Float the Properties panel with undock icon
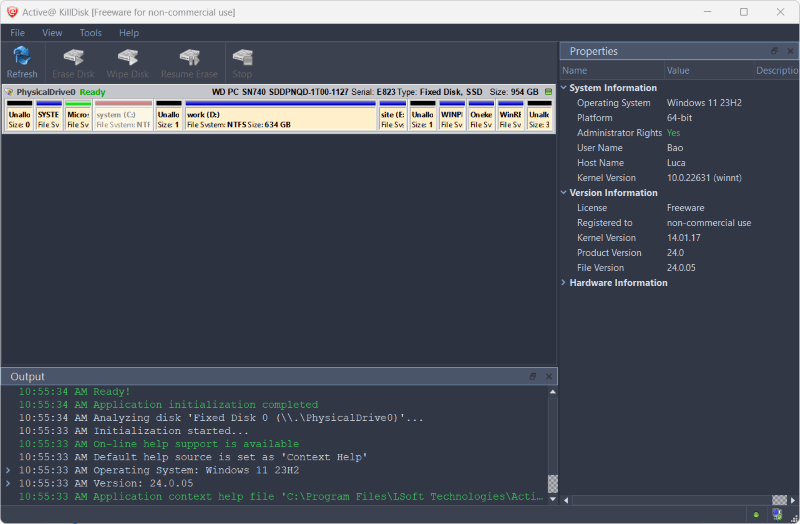This screenshot has height=524, width=800. point(773,51)
